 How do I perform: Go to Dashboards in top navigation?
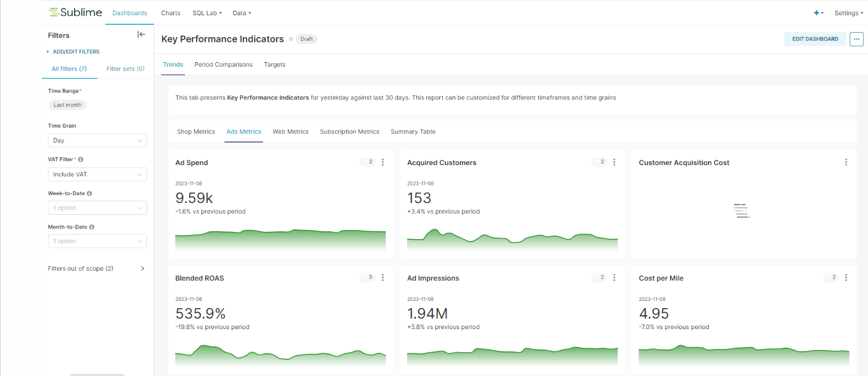click(x=129, y=13)
